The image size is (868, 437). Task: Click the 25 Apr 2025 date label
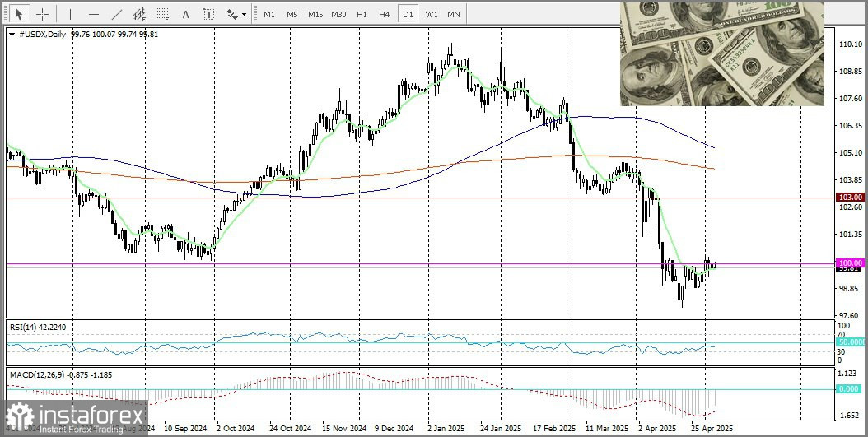pyautogui.click(x=713, y=429)
